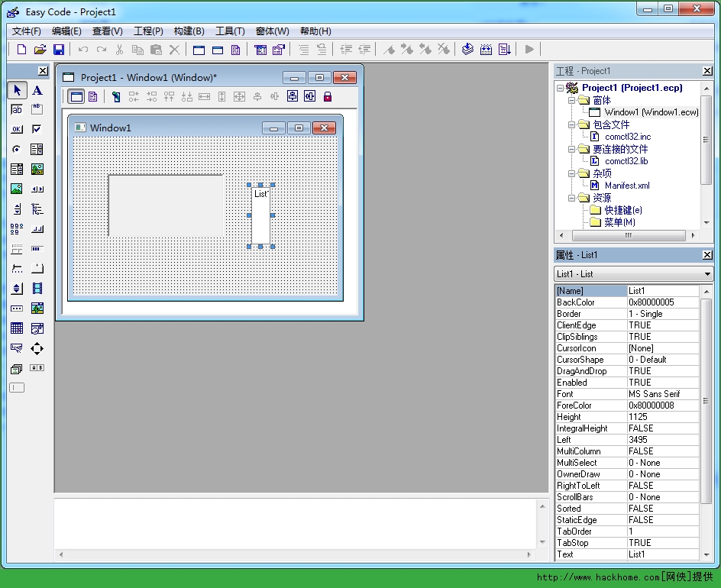Click make same width icon in form toolbar
Image resolution: width=721 pixels, height=588 pixels.
tap(204, 96)
